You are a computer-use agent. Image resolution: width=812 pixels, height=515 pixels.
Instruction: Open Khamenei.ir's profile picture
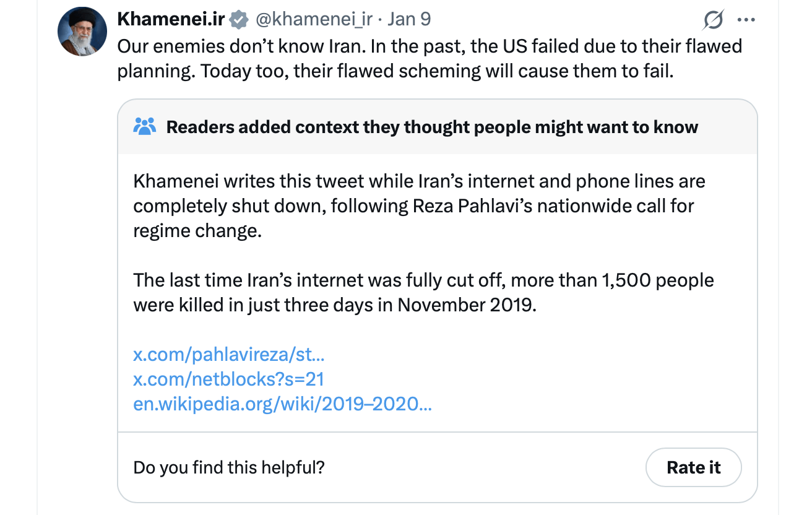(x=81, y=31)
